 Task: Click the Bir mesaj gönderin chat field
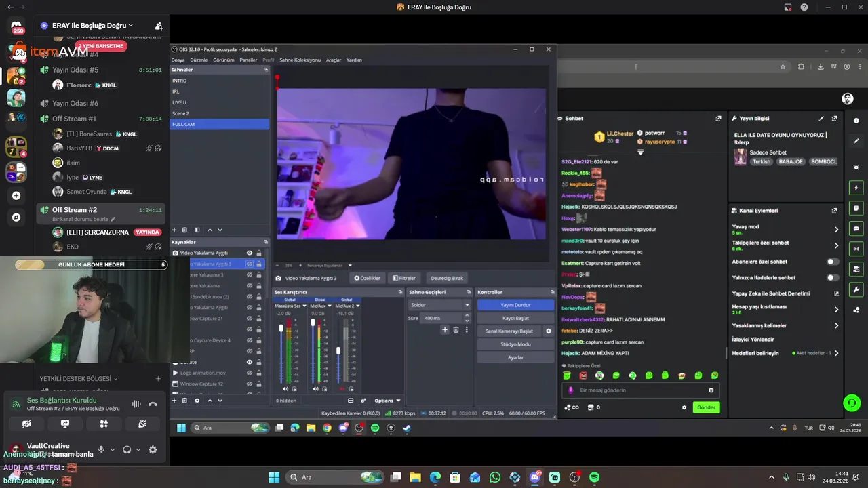[x=640, y=390]
